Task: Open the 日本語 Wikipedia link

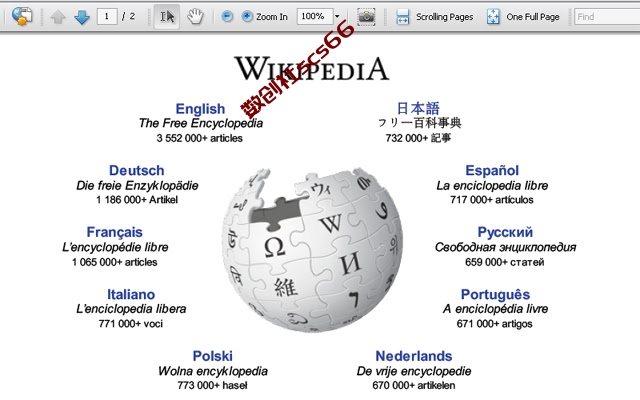Action: point(418,108)
